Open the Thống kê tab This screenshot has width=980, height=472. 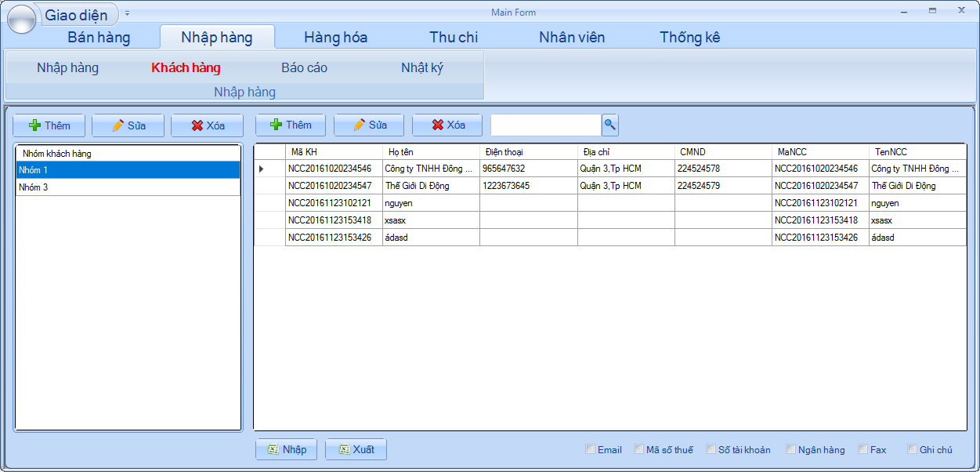click(x=690, y=37)
